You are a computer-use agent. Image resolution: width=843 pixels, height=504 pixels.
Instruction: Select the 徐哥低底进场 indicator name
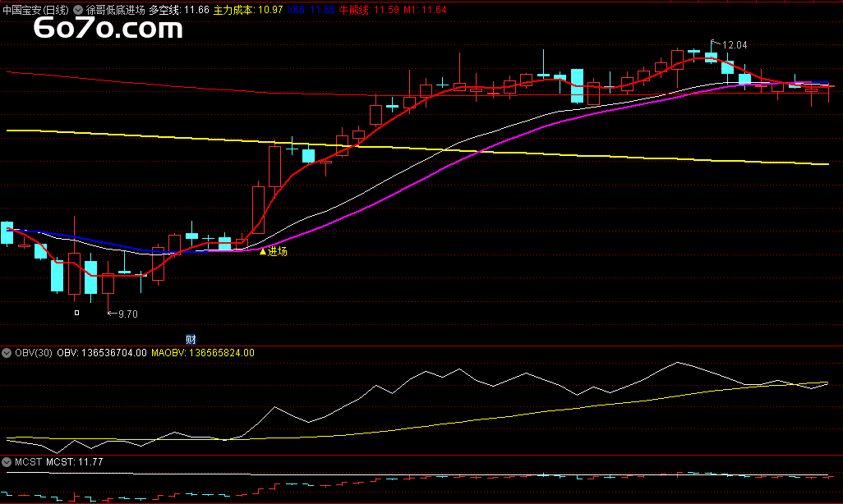pyautogui.click(x=116, y=10)
